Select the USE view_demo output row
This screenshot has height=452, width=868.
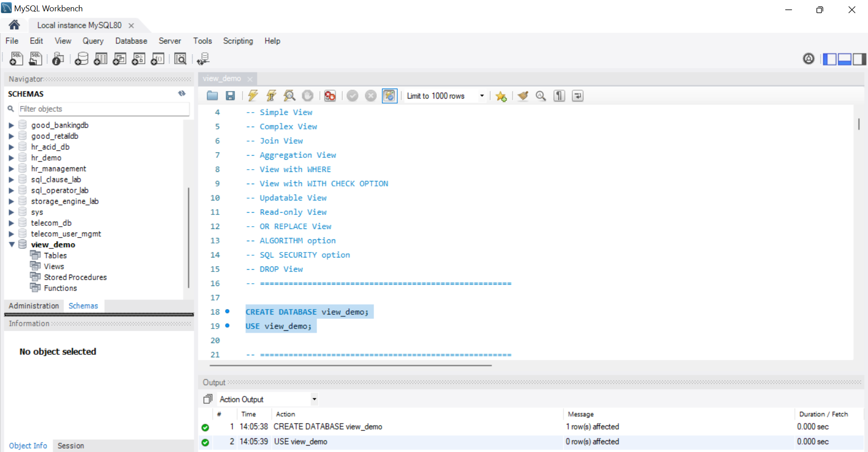tap(531, 442)
